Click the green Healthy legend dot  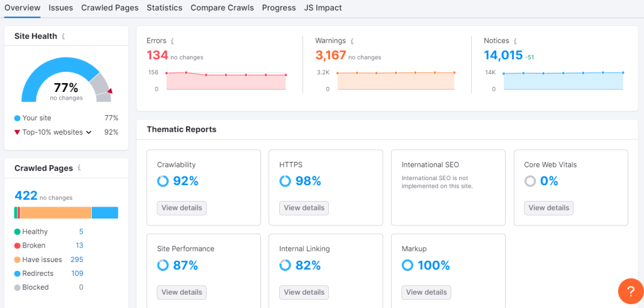[x=17, y=232]
